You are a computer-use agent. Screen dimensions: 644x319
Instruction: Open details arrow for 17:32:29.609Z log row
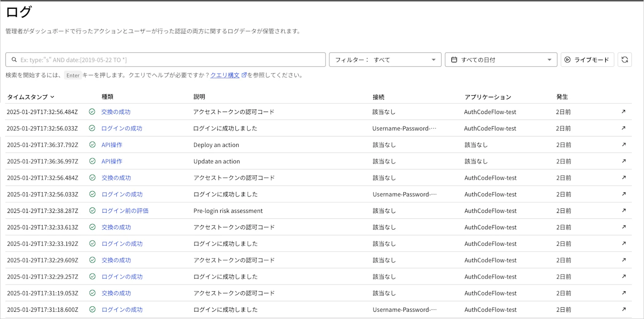coord(624,260)
